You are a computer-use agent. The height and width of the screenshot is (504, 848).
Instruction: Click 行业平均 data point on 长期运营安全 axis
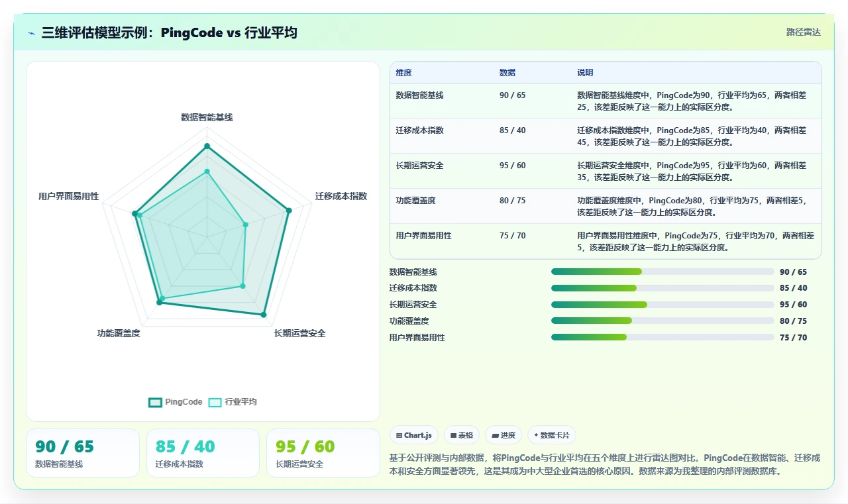point(242,286)
